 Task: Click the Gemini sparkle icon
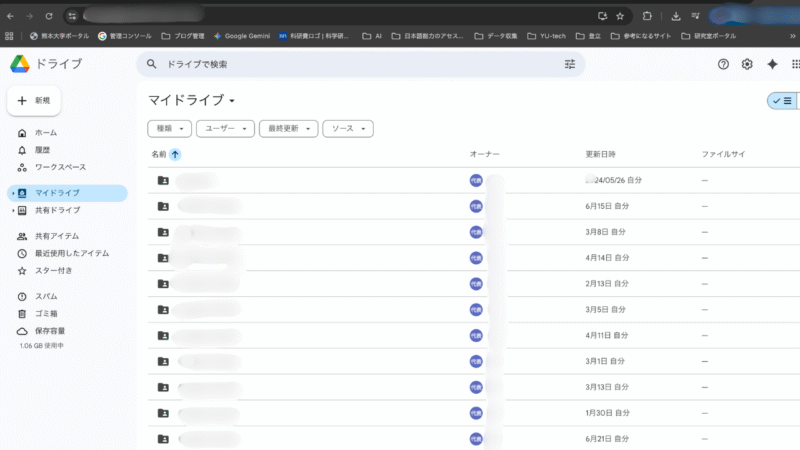click(772, 64)
